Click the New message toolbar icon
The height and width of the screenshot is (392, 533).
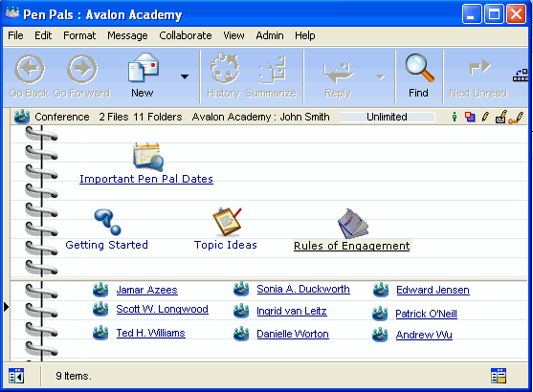point(144,68)
